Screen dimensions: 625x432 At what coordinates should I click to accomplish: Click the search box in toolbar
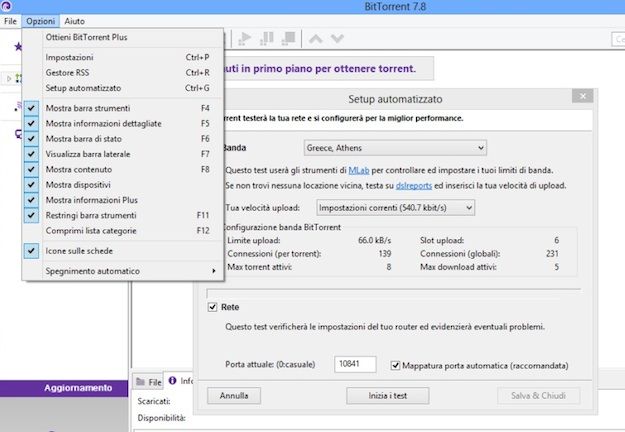618,39
